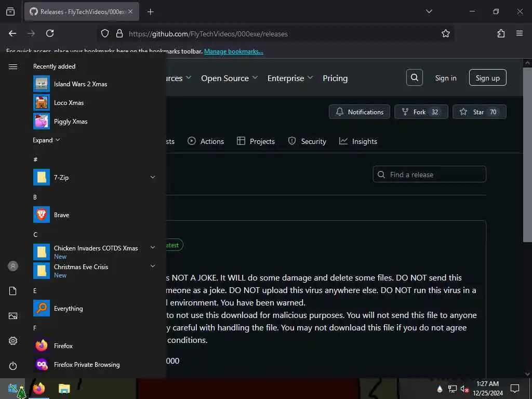Open Christmas Eve Crisis folder icon
Image resolution: width=532 pixels, height=399 pixels.
pos(42,271)
